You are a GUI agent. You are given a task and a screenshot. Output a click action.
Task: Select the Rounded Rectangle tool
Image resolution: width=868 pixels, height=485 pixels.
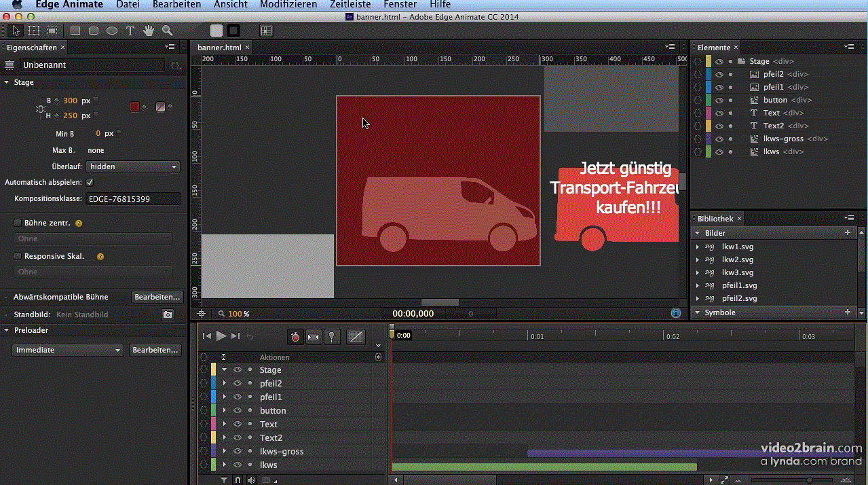94,31
